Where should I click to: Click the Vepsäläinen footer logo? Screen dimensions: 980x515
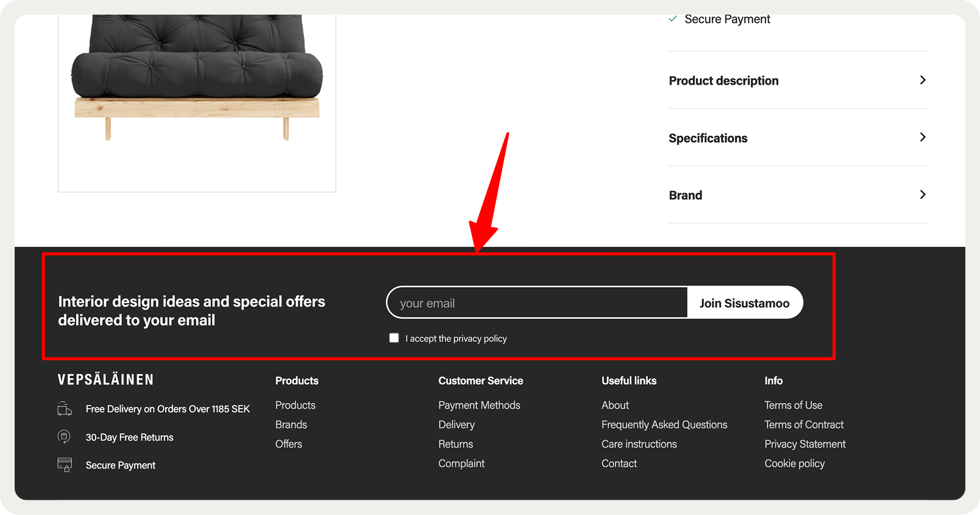point(106,380)
